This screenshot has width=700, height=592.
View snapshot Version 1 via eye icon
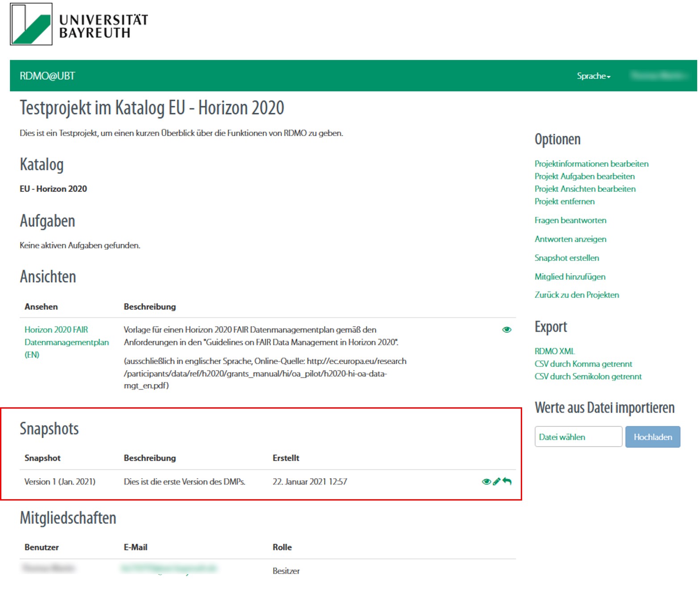[486, 481]
